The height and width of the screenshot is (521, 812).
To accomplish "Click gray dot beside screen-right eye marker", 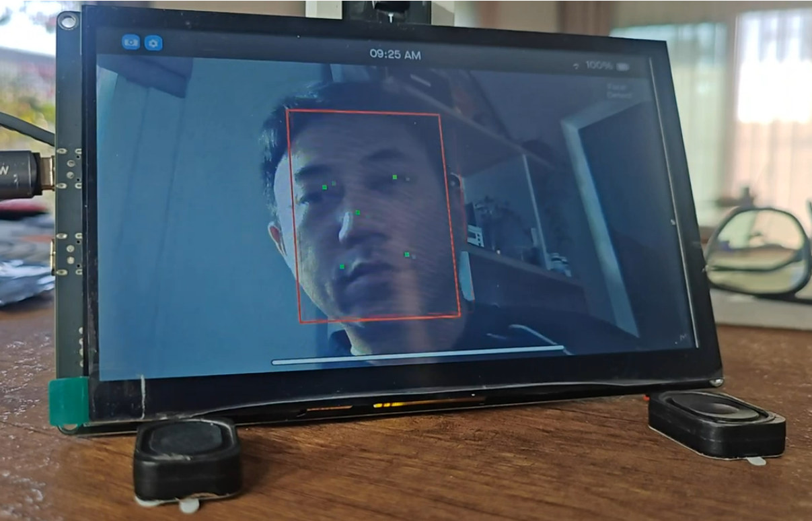I will point(407,179).
